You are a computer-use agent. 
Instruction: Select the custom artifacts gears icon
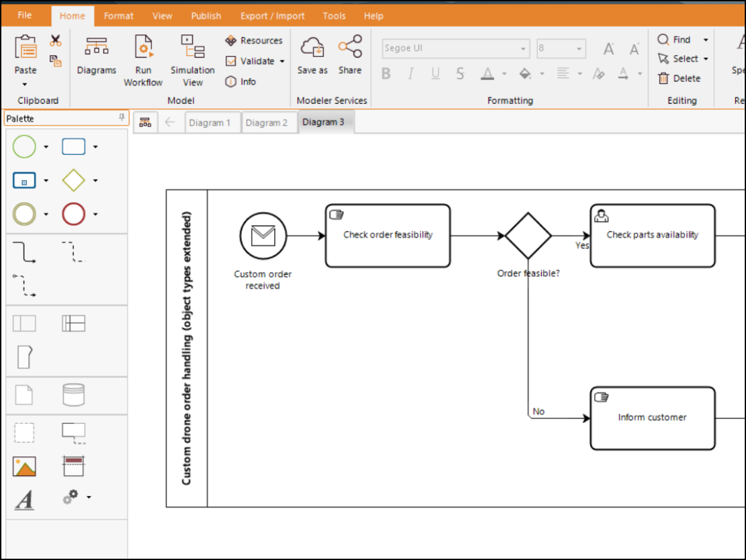pyautogui.click(x=70, y=497)
